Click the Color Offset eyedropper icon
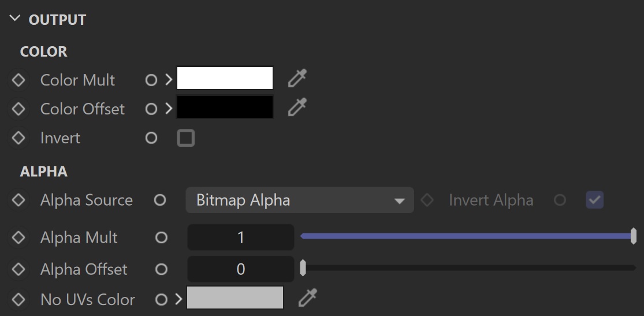This screenshot has height=316, width=644. pyautogui.click(x=297, y=107)
